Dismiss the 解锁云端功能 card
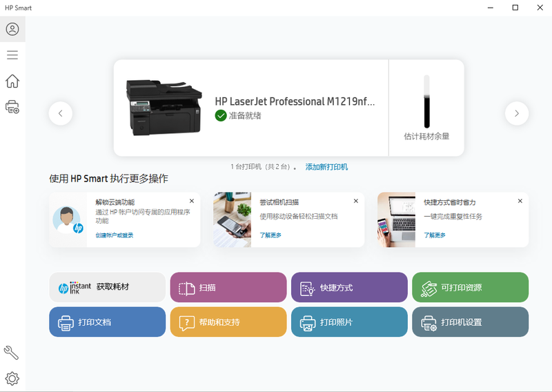 tap(192, 201)
